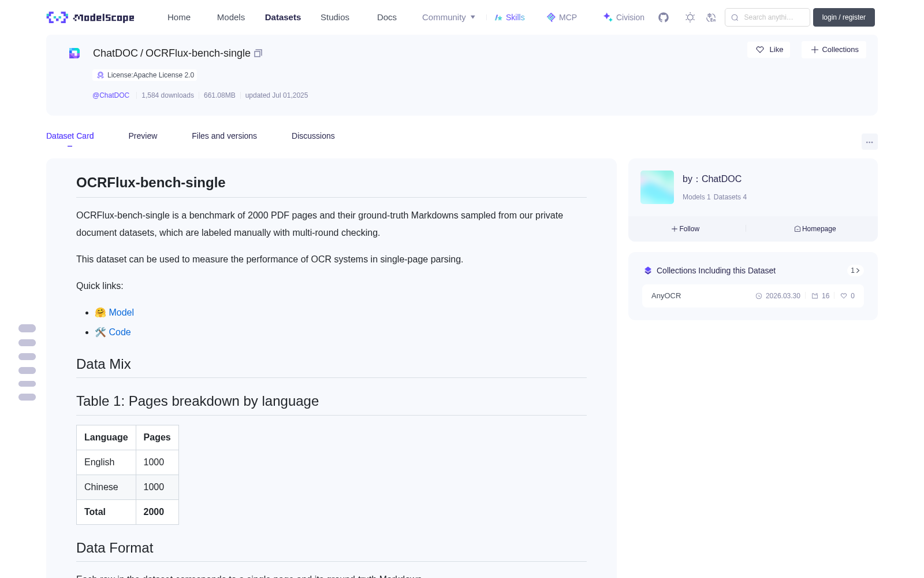Screen dimensions: 924x578
Task: Visit the ChatDOC Homepage
Action: point(815,229)
